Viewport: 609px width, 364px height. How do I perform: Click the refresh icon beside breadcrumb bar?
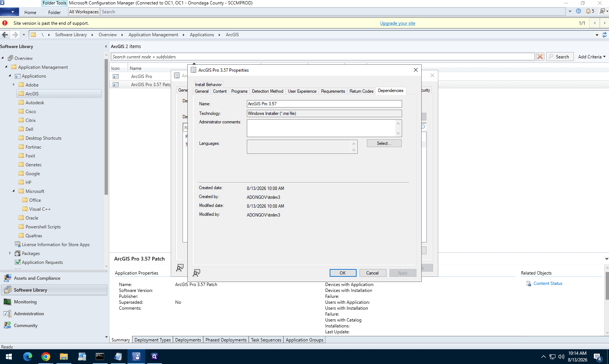(x=605, y=35)
